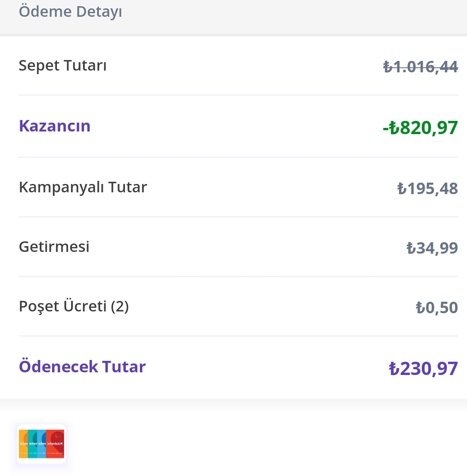
Task: Select the Ödenecek Tutar total label
Action: (x=83, y=367)
